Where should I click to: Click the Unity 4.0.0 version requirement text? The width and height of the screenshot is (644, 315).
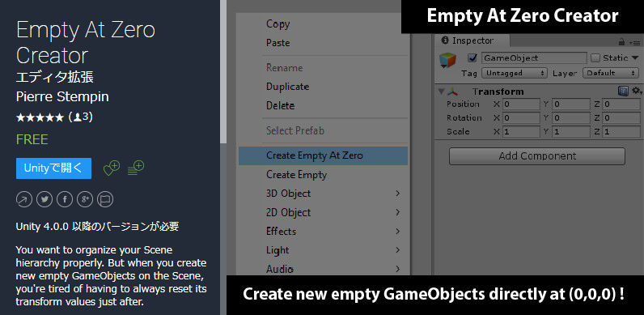click(97, 227)
